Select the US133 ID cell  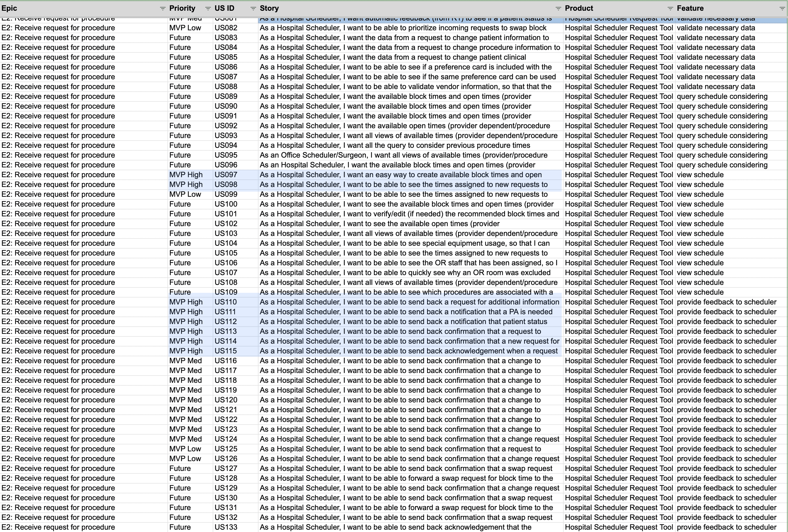[226, 527]
